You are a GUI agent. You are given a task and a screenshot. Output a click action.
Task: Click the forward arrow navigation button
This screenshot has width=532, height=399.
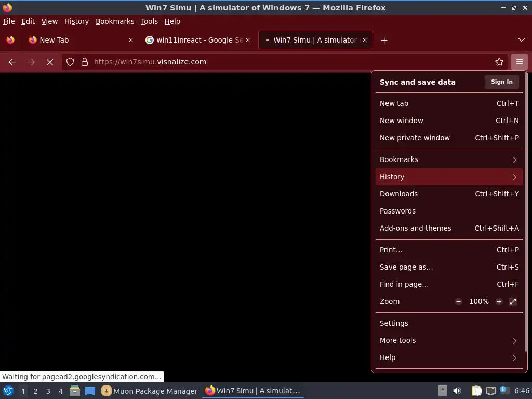(31, 62)
